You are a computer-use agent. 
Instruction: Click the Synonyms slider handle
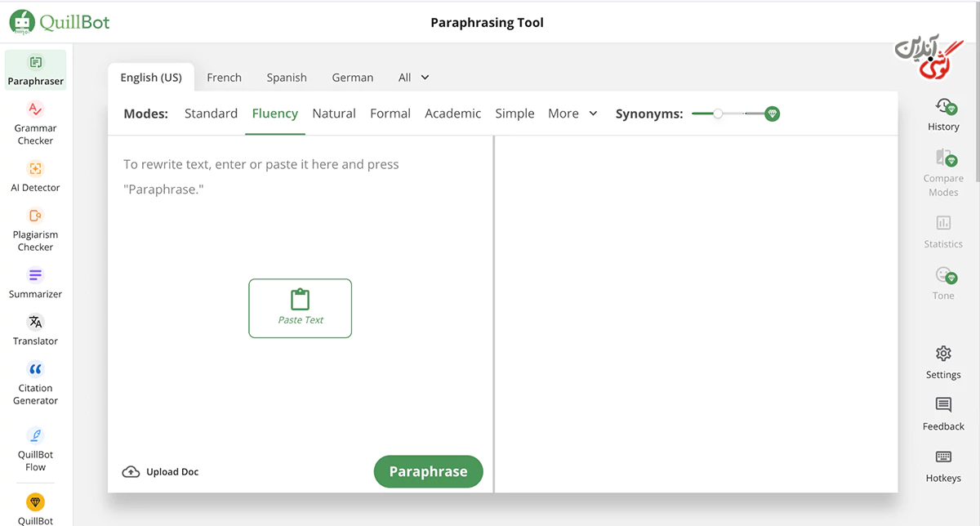point(718,114)
